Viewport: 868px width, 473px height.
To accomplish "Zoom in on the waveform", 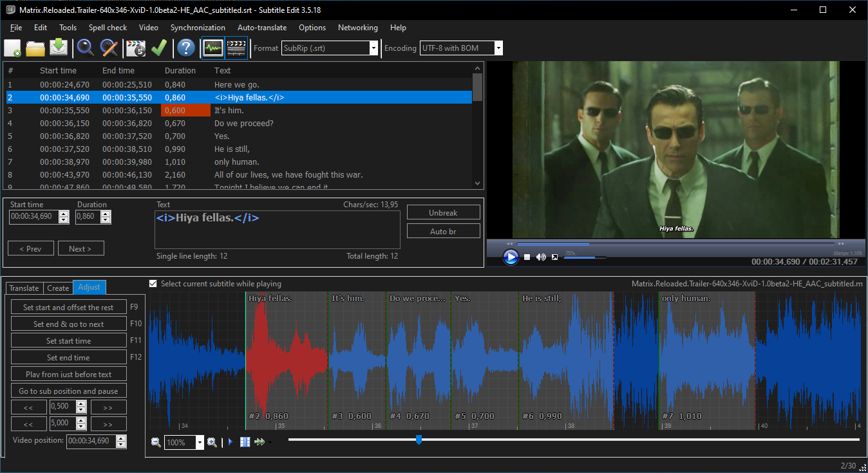I will click(212, 442).
